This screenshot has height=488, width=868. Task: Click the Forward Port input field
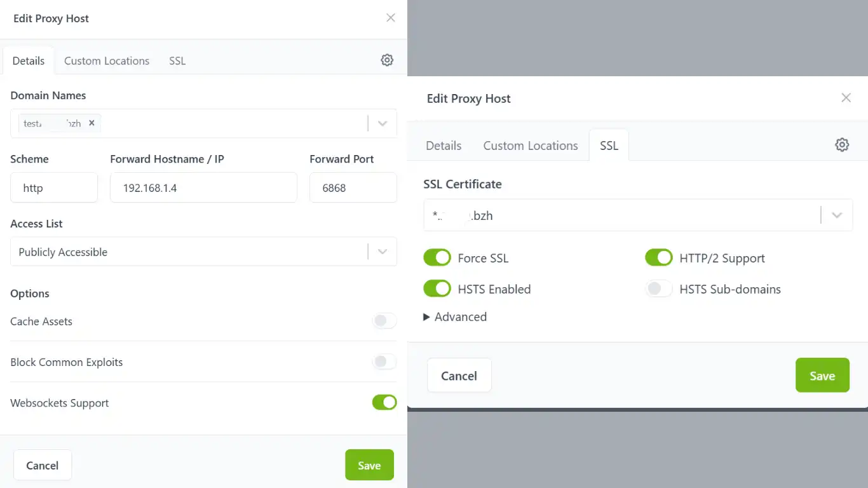[x=353, y=188]
